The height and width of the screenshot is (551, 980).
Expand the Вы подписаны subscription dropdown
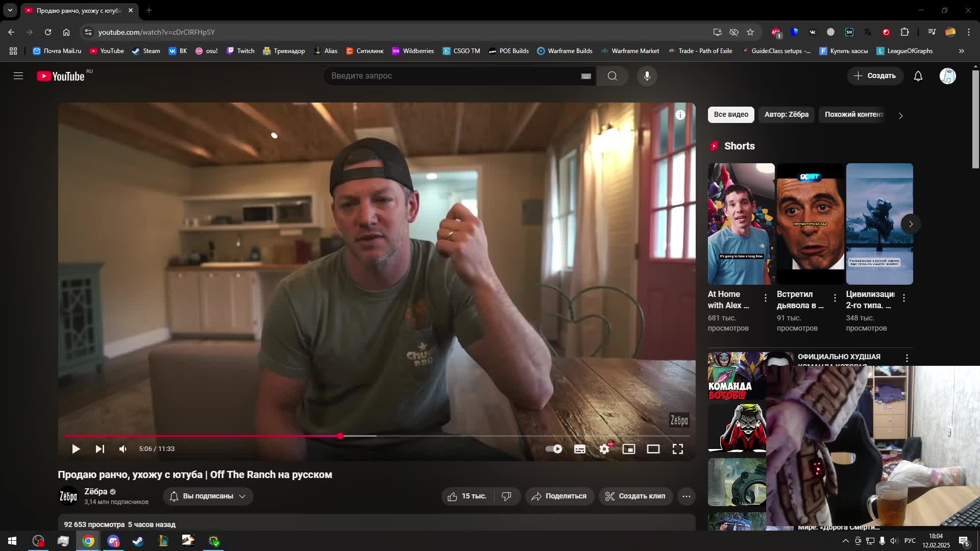click(208, 496)
